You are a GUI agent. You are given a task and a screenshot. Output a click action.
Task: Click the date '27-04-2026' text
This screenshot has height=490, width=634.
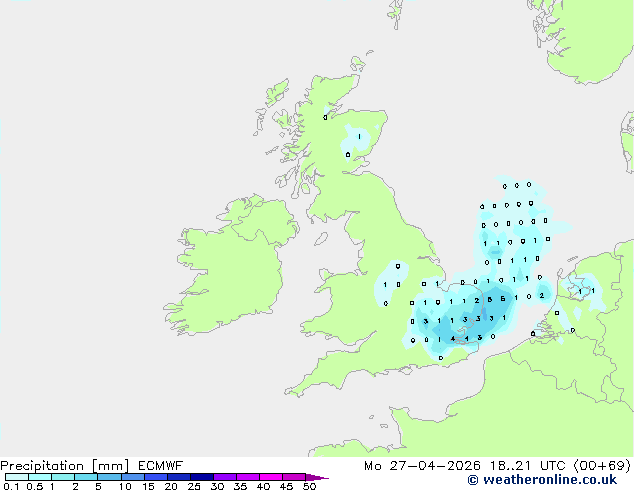[x=435, y=466]
